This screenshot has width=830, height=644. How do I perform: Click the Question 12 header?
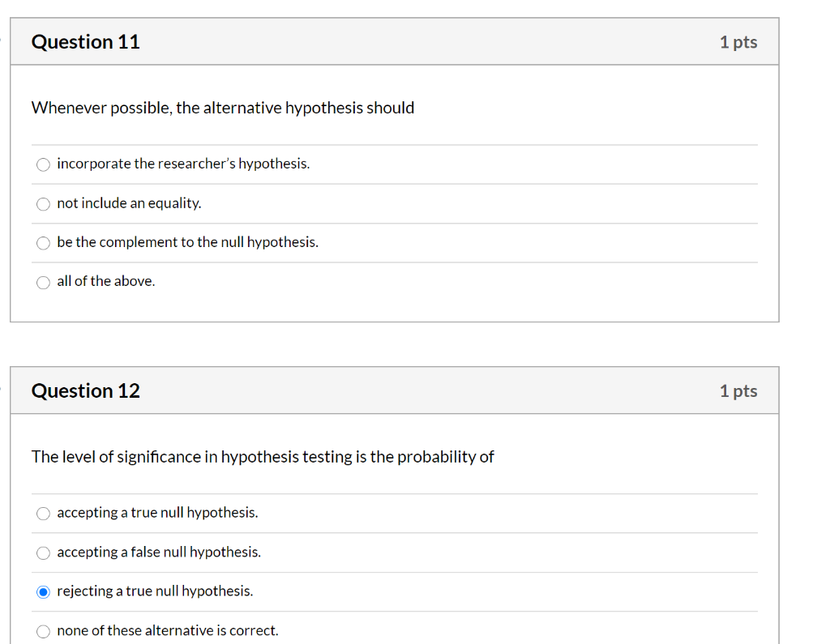click(x=85, y=390)
